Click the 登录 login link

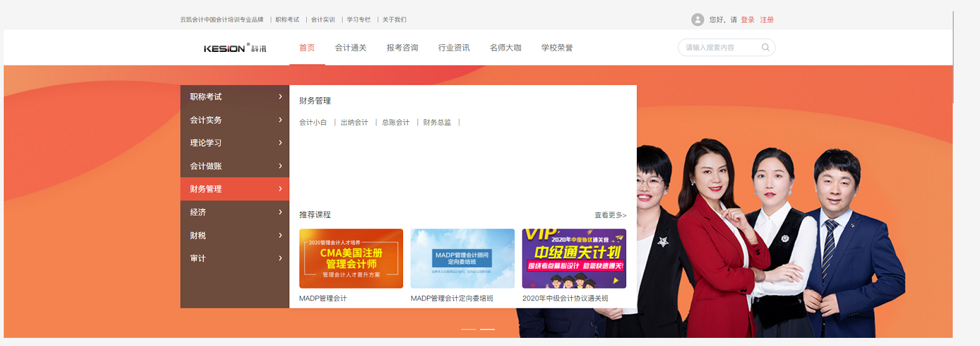pyautogui.click(x=747, y=20)
